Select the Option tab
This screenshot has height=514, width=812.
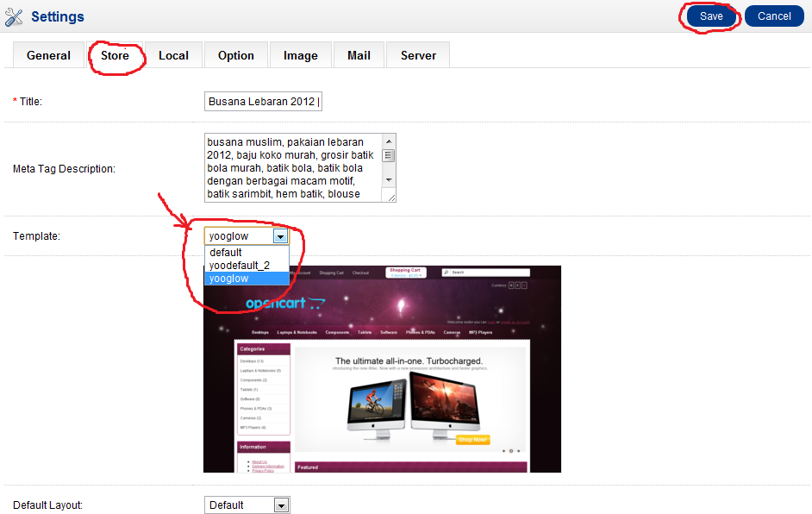click(x=235, y=55)
